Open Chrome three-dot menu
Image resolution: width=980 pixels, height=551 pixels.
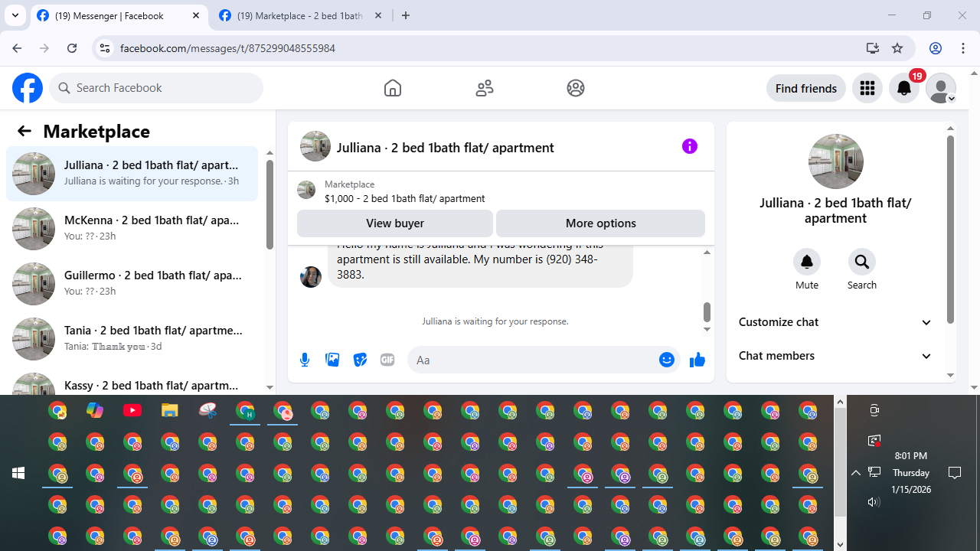pos(963,48)
